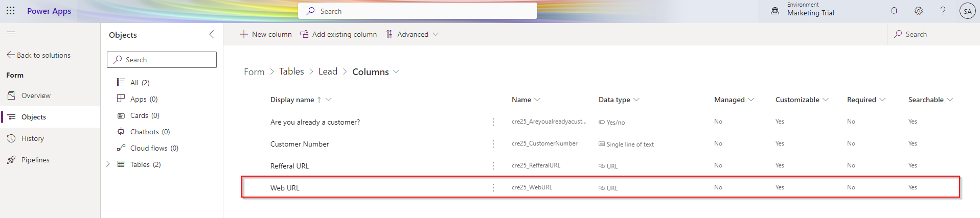Open more options for Web URL row
Image resolution: width=980 pixels, height=218 pixels.
tap(493, 188)
